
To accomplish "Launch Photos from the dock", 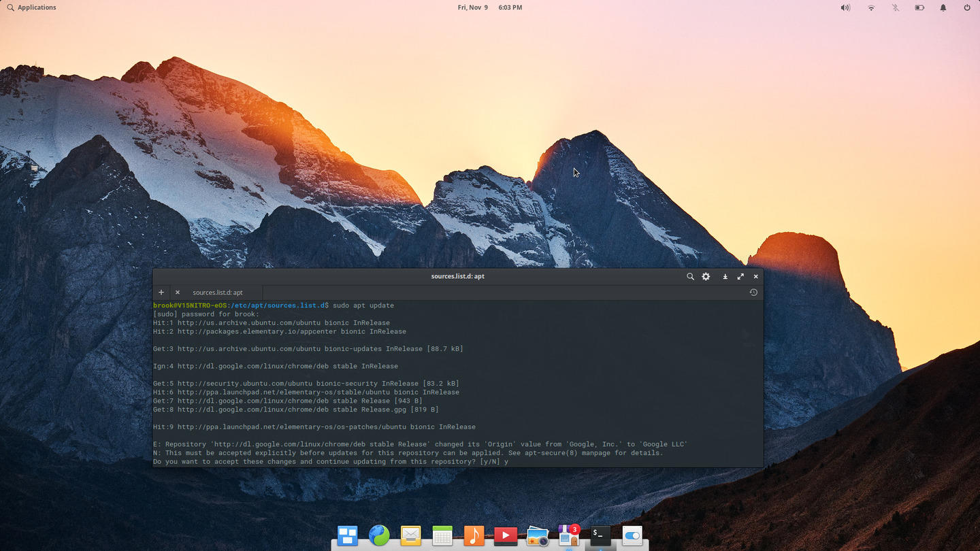I will pyautogui.click(x=537, y=535).
